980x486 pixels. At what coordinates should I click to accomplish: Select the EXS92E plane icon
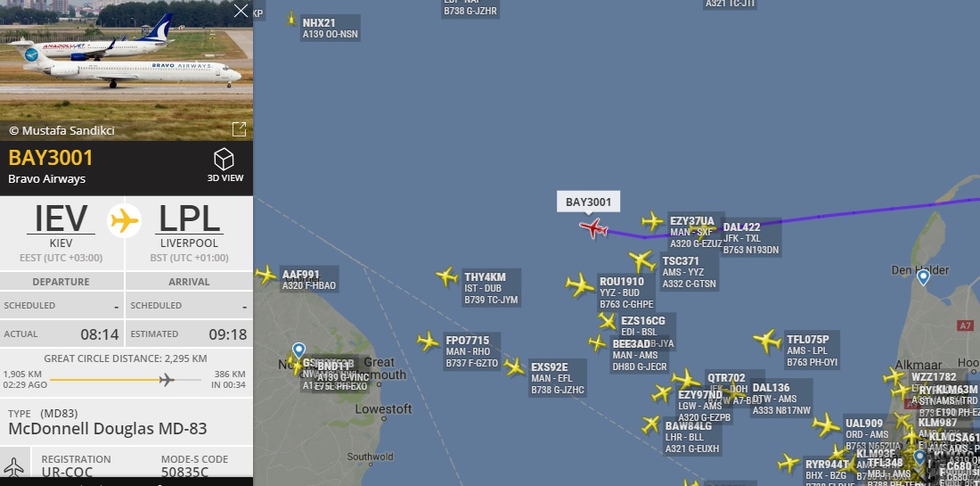point(514,367)
